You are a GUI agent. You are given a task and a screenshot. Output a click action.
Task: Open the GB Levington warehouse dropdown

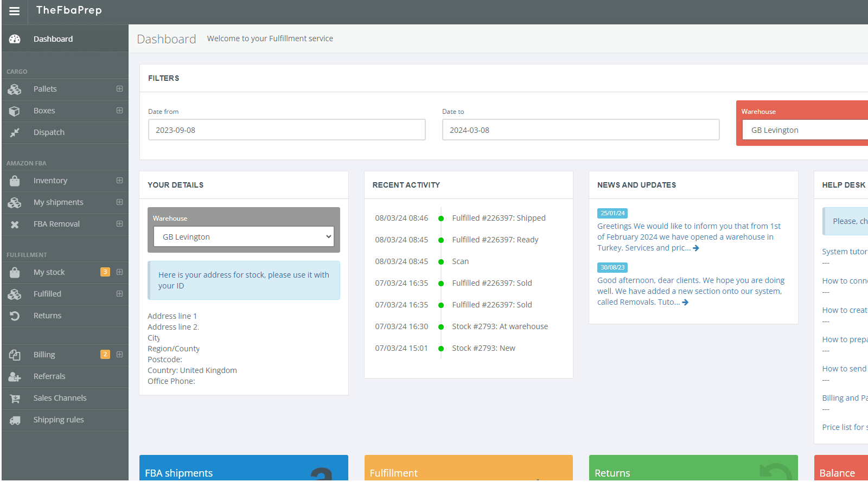coord(243,236)
